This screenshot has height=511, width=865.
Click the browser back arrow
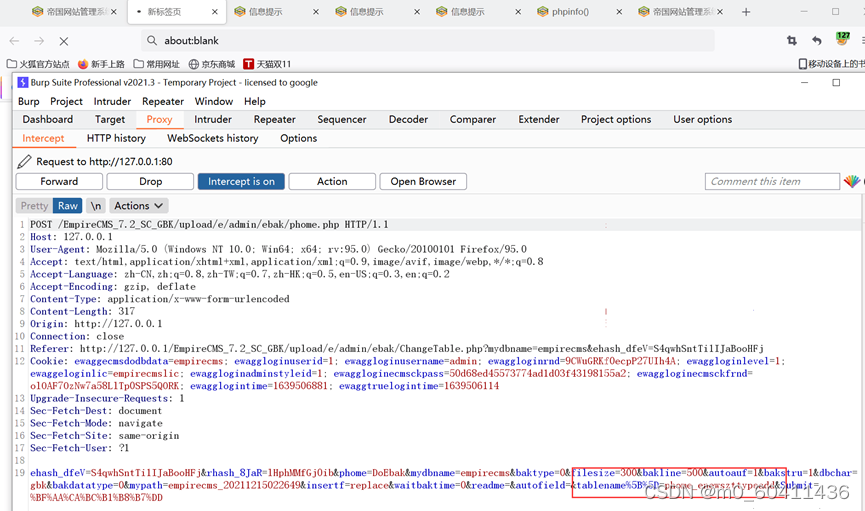coord(14,41)
